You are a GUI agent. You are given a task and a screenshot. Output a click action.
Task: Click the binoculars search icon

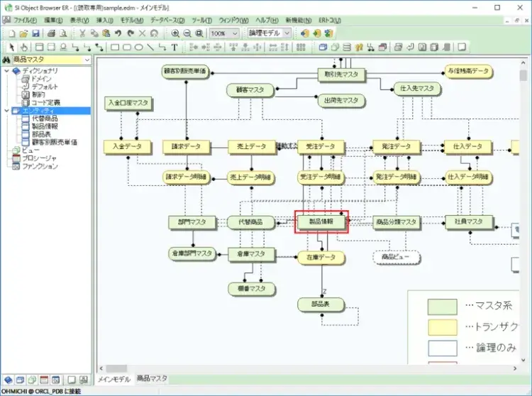pos(6,60)
